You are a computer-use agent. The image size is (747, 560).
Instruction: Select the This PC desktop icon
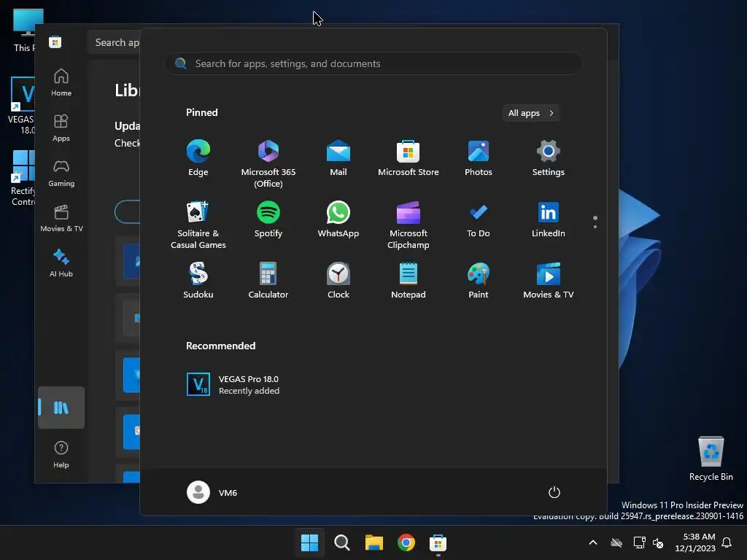point(25,30)
